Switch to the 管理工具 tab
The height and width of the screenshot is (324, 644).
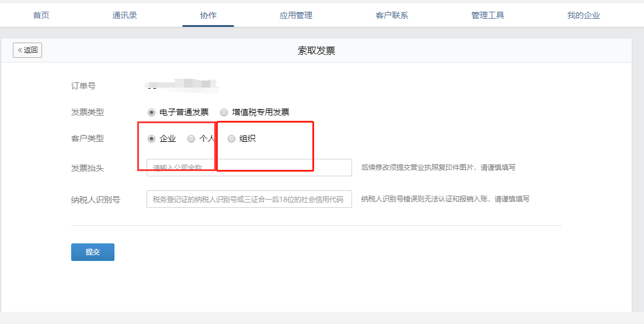point(488,15)
